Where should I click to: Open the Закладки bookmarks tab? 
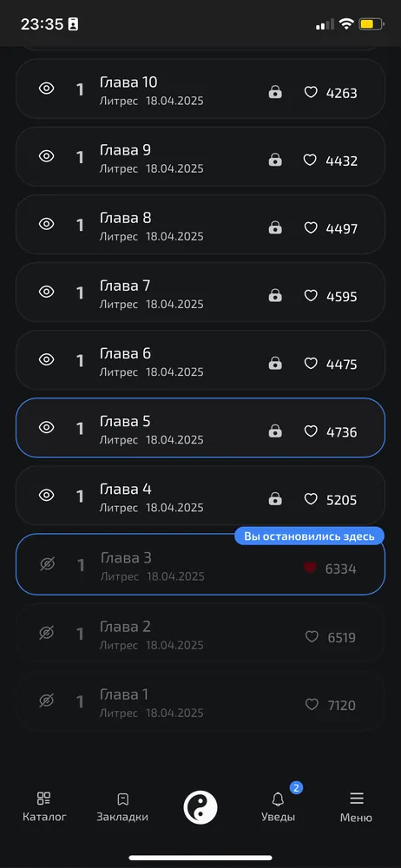tap(122, 806)
